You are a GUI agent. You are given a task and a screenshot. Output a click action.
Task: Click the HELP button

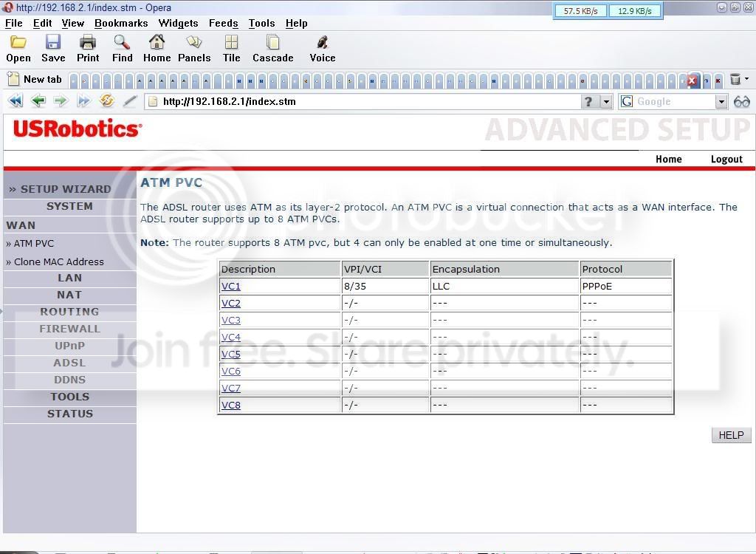tap(731, 435)
